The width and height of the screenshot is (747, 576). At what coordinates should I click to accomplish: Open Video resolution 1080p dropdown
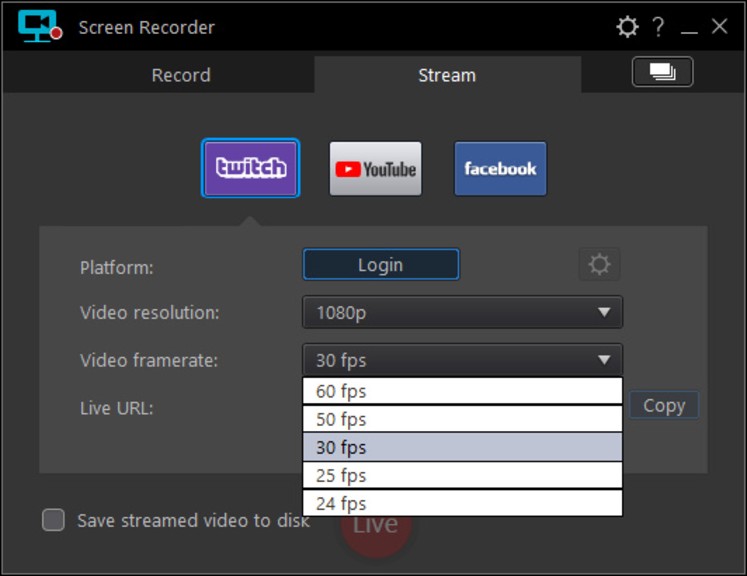pyautogui.click(x=463, y=313)
